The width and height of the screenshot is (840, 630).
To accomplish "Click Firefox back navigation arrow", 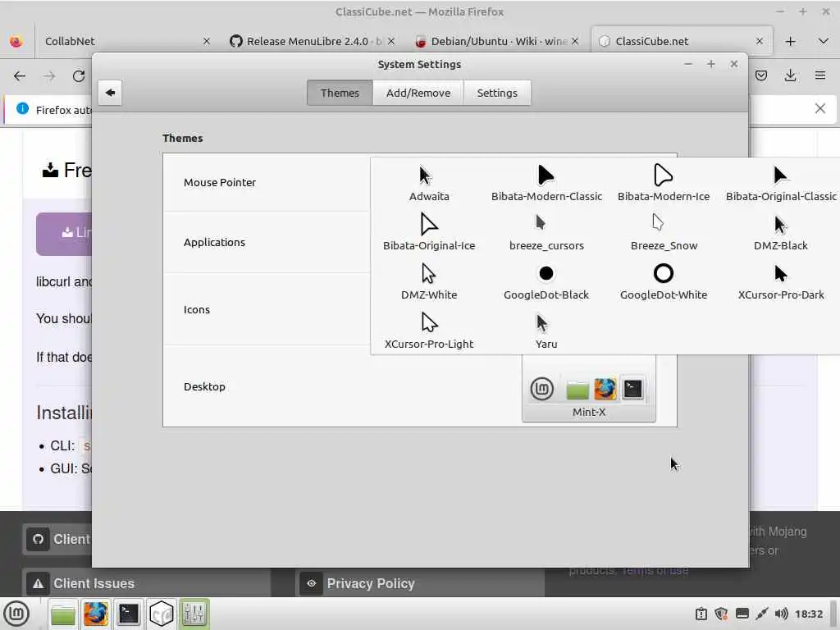I will pyautogui.click(x=20, y=76).
